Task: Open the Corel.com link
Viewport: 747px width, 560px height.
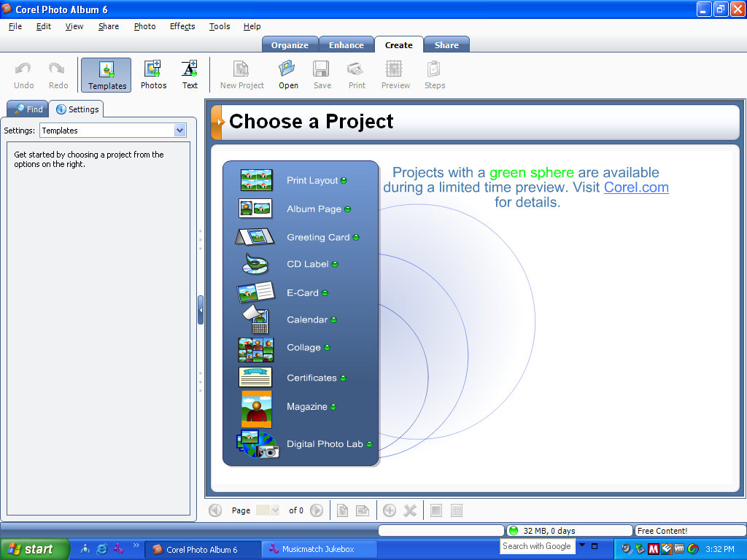Action: tap(636, 187)
